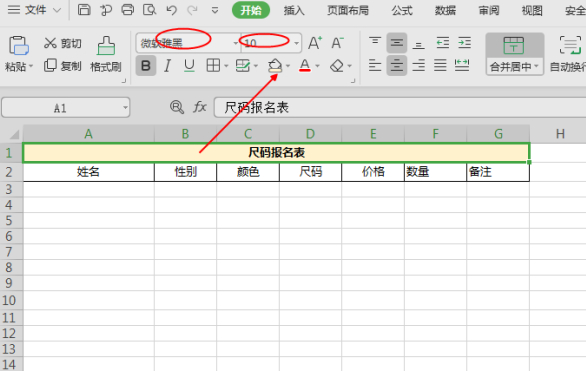
Task: Open the 公式 tab
Action: pyautogui.click(x=402, y=10)
